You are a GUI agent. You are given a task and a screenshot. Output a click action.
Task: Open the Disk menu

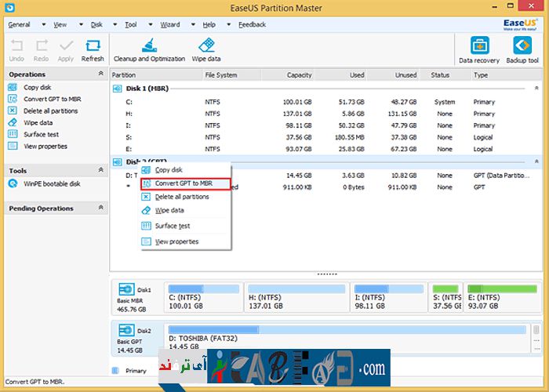coord(96,24)
